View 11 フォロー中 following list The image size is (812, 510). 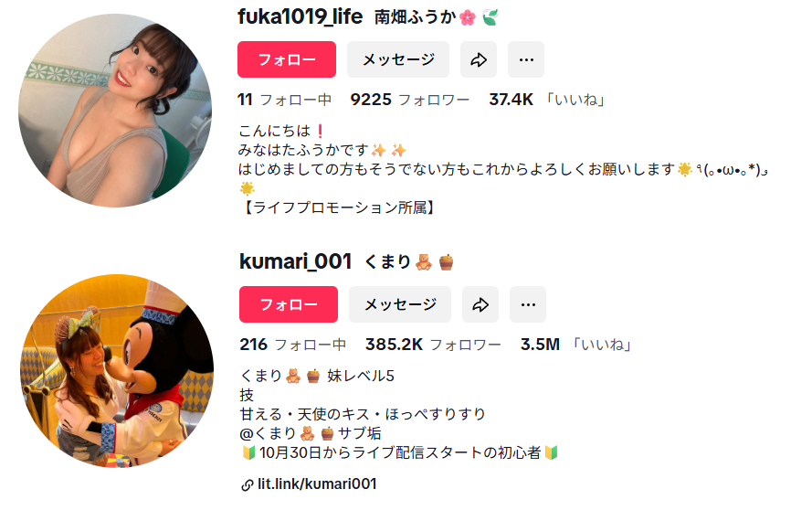(285, 100)
